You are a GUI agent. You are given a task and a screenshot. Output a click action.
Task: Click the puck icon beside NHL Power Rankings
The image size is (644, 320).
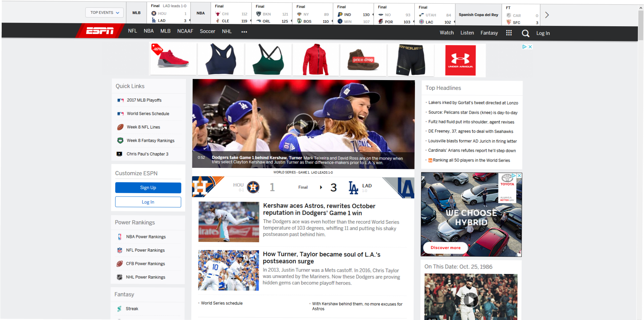pos(120,277)
